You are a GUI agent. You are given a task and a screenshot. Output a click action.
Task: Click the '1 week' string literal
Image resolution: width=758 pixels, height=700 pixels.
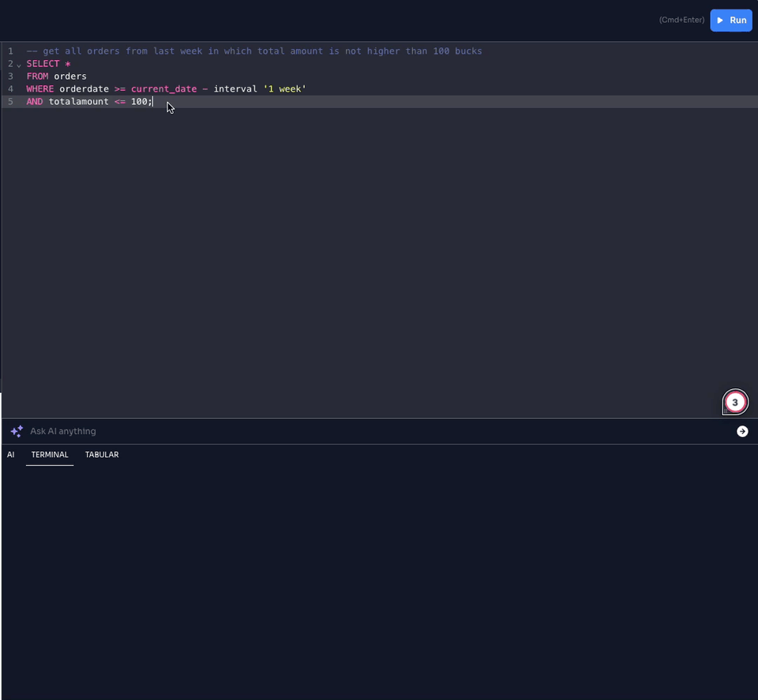284,89
